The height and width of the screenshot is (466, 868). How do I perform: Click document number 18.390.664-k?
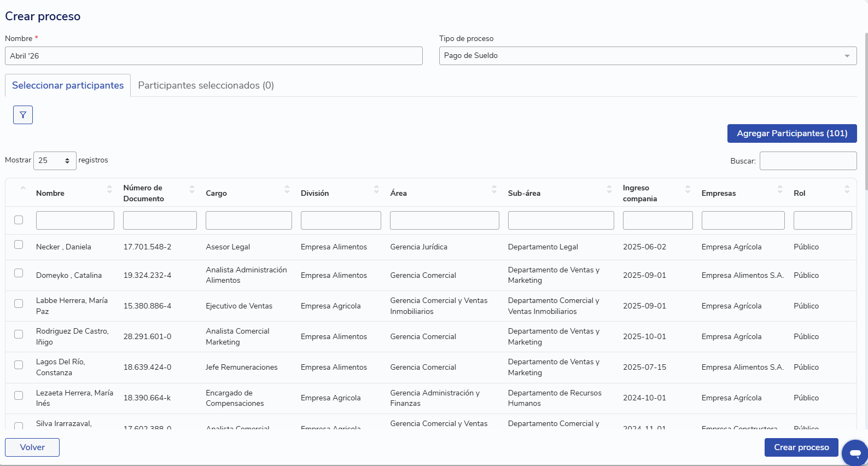point(147,398)
